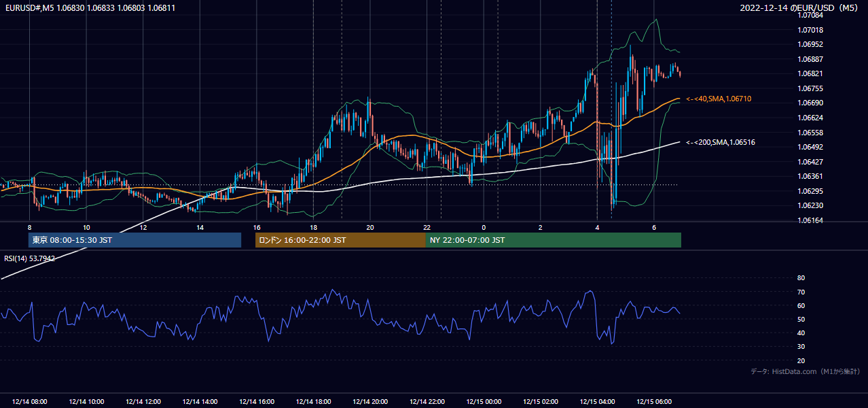Click RSI scale level 20
The width and height of the screenshot is (868, 408).
pos(801,360)
